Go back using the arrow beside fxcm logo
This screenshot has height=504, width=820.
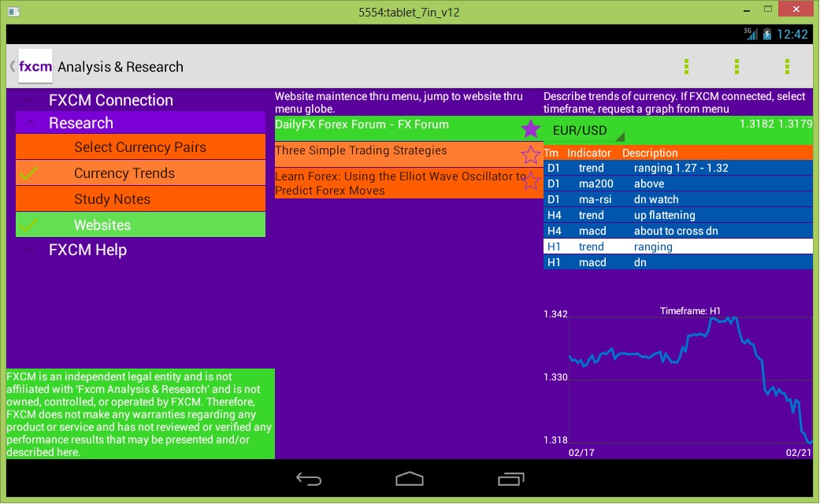[12, 66]
